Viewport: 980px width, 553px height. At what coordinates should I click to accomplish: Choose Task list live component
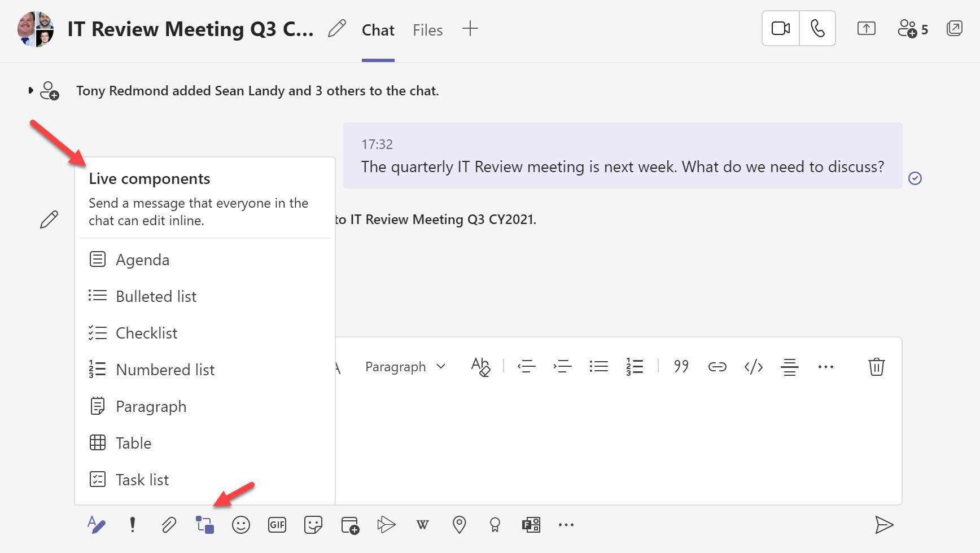[x=142, y=480]
